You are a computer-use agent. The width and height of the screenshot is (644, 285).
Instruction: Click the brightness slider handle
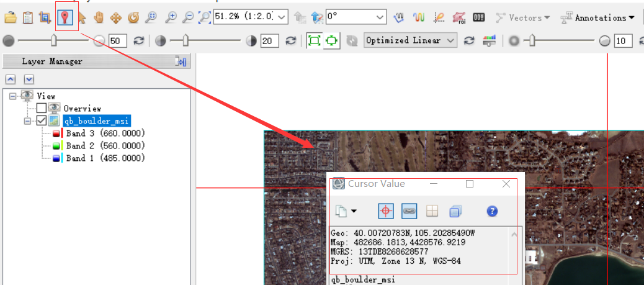point(54,40)
